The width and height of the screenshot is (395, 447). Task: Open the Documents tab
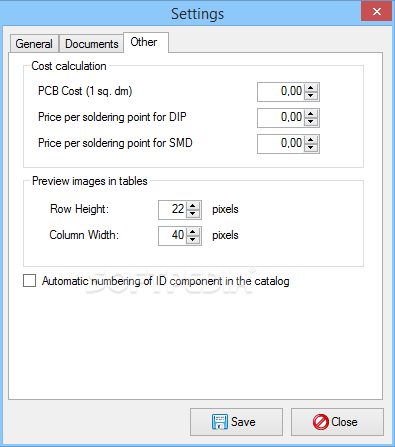point(92,44)
